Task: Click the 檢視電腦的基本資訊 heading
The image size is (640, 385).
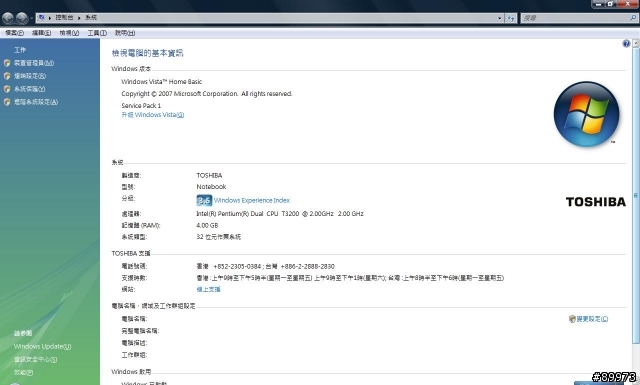Action: pyautogui.click(x=148, y=53)
